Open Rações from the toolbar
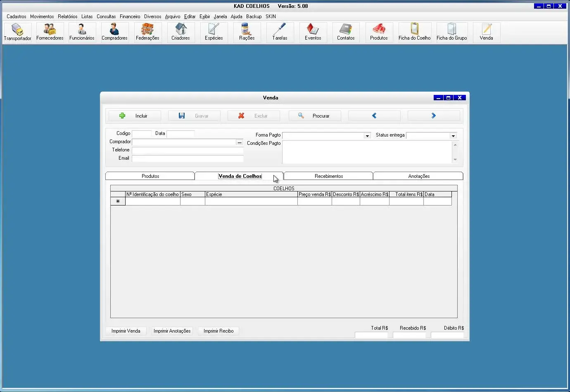Screen dimensions: 570x392 [247, 32]
